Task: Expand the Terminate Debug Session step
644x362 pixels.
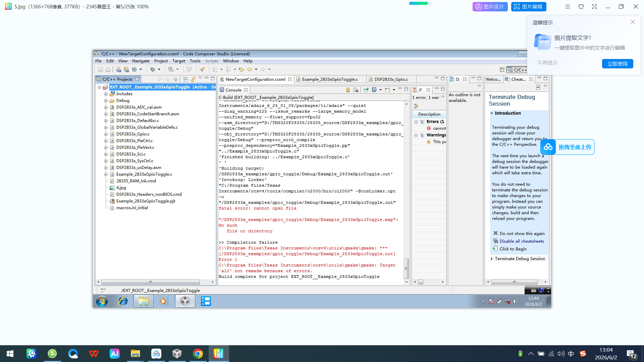Action: 492,259
